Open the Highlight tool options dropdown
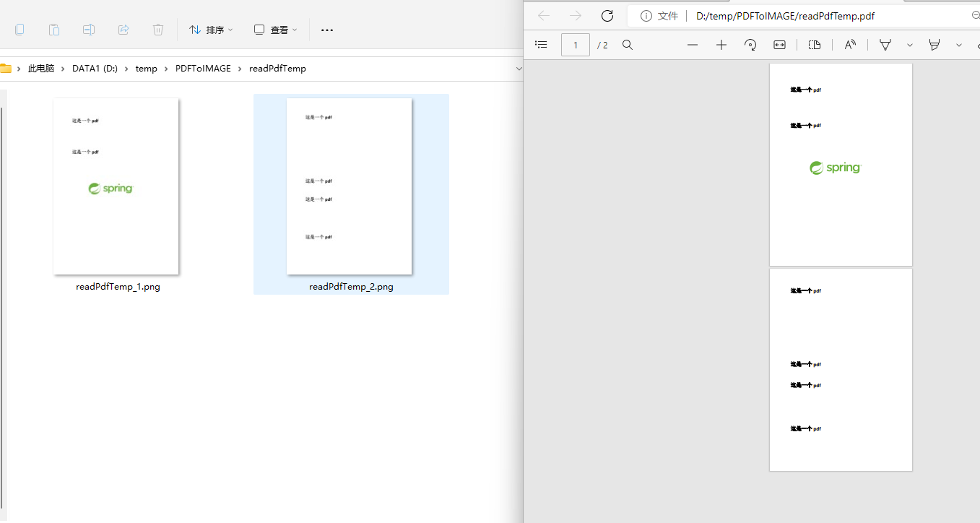Screen dimensions: 980x523 pos(959,45)
